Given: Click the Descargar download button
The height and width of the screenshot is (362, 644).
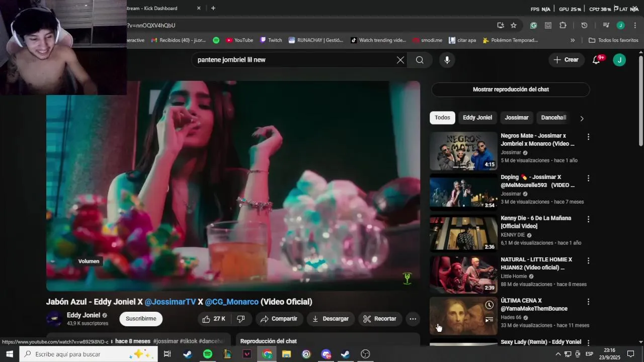Looking at the screenshot, I should [x=331, y=319].
